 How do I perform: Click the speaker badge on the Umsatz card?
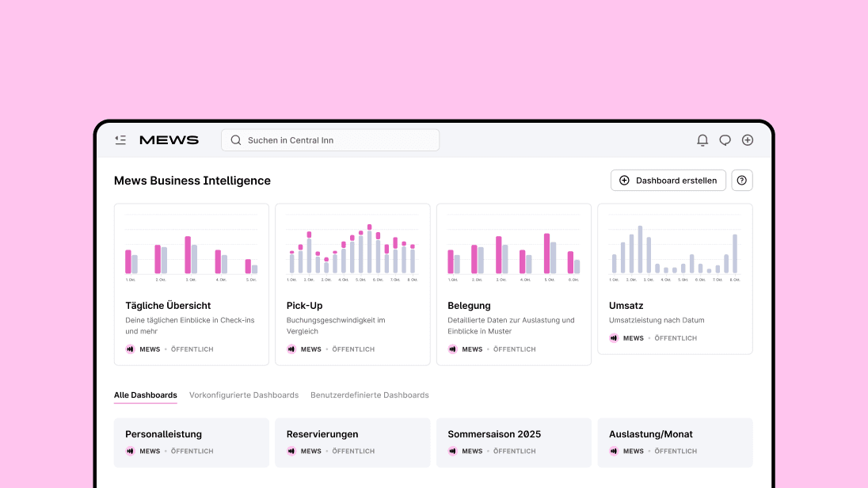tap(613, 337)
